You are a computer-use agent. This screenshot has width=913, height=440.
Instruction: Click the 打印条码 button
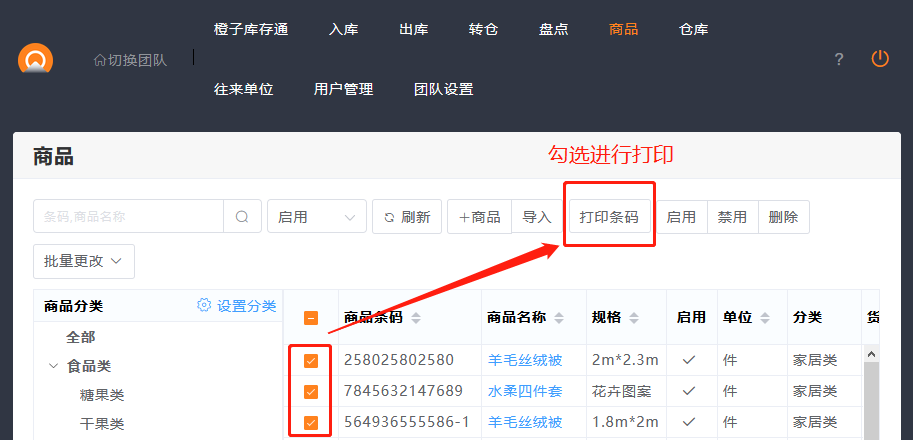pos(609,217)
